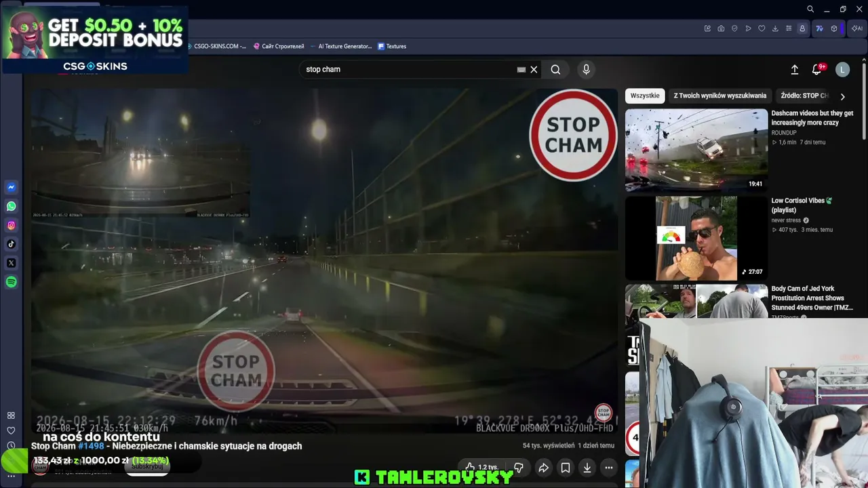Open Spotify in the browser sidebar
The image size is (868, 488).
click(x=12, y=282)
